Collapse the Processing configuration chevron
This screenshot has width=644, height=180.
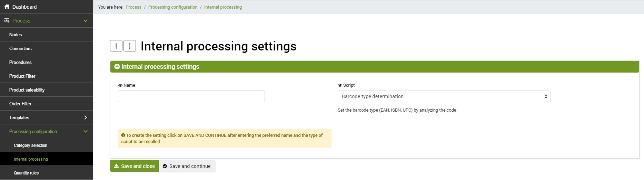pos(86,131)
